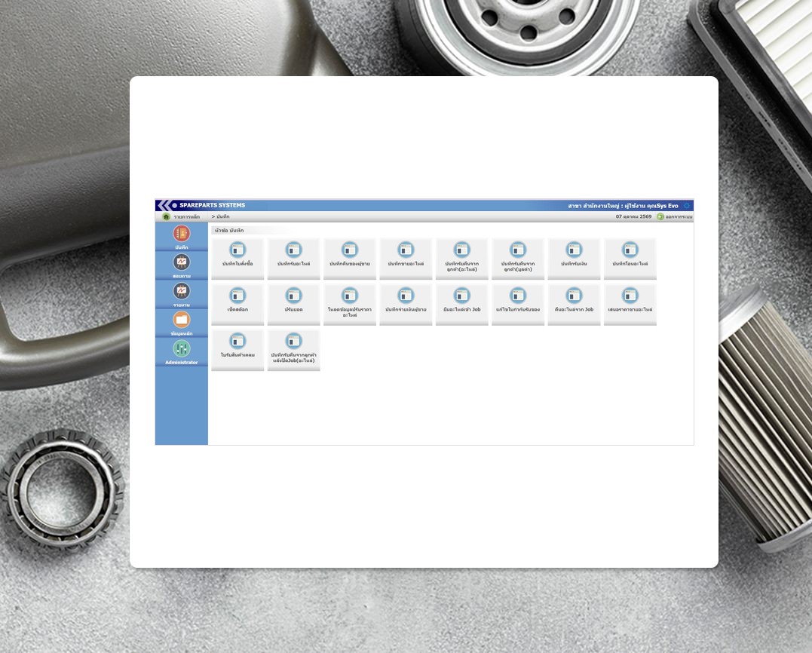The image size is (812, 653).
Task: Open the บันทึกคืนของผู้ขาย tile
Action: point(350,259)
